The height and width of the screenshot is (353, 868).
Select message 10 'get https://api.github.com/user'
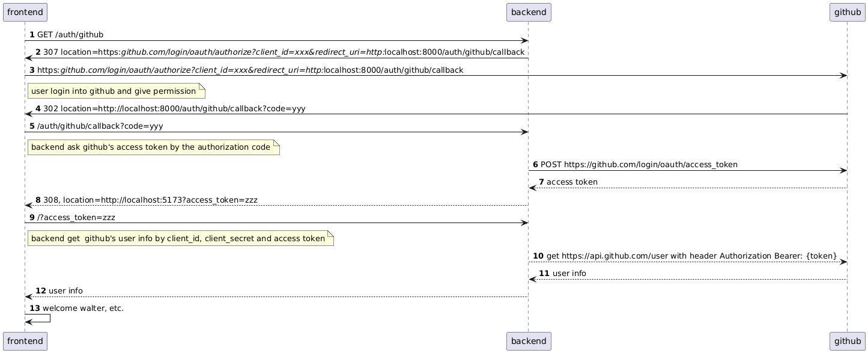click(x=685, y=256)
